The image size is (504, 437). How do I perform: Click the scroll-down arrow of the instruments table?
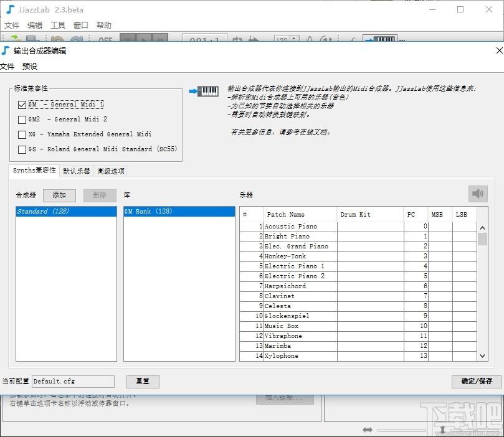tap(482, 356)
